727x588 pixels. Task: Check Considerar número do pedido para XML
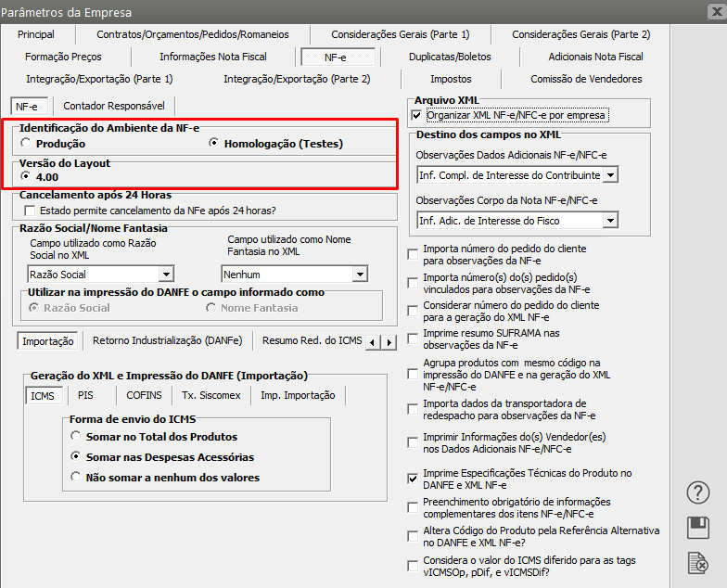point(413,312)
